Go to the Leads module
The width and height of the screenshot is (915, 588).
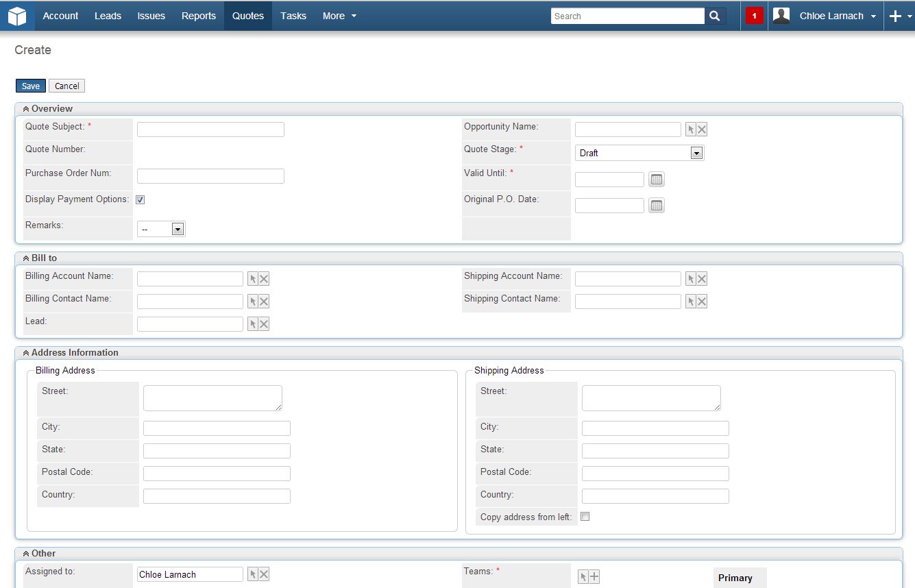pos(108,16)
